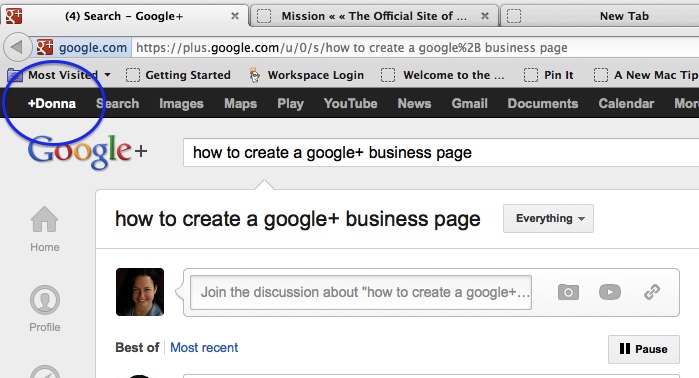Image resolution: width=699 pixels, height=378 pixels.
Task: Open Images in the Google bar
Action: click(x=181, y=103)
